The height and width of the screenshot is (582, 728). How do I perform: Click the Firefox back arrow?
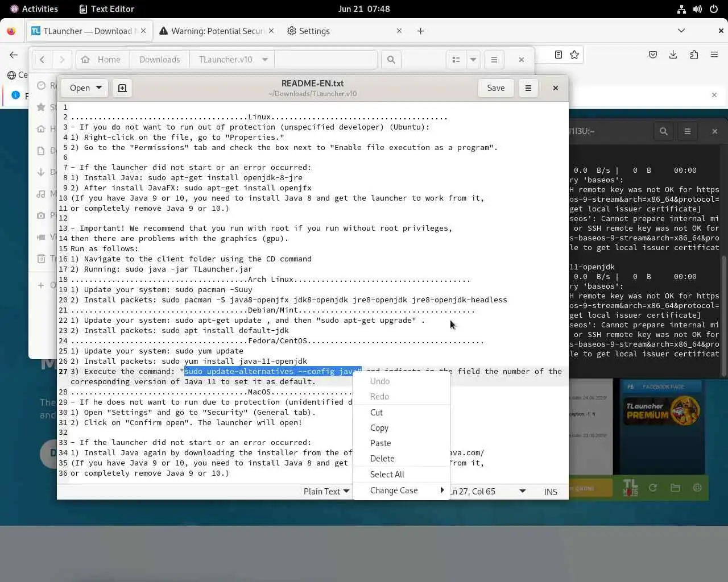(x=14, y=55)
